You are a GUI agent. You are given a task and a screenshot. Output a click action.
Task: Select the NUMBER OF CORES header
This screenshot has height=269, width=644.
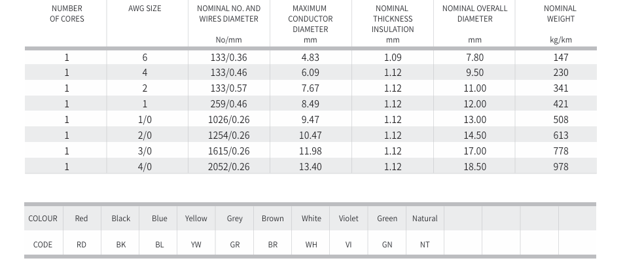(x=67, y=14)
